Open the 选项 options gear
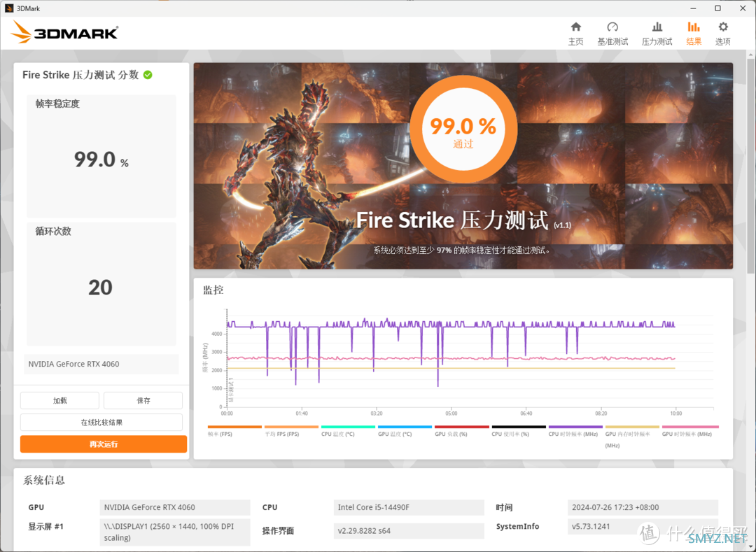756x552 pixels. tap(722, 34)
